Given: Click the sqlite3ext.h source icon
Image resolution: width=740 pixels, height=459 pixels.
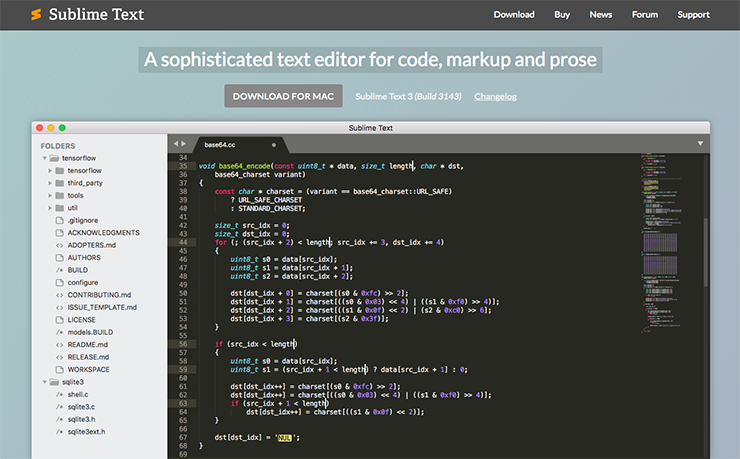Looking at the screenshot, I should pos(59,432).
